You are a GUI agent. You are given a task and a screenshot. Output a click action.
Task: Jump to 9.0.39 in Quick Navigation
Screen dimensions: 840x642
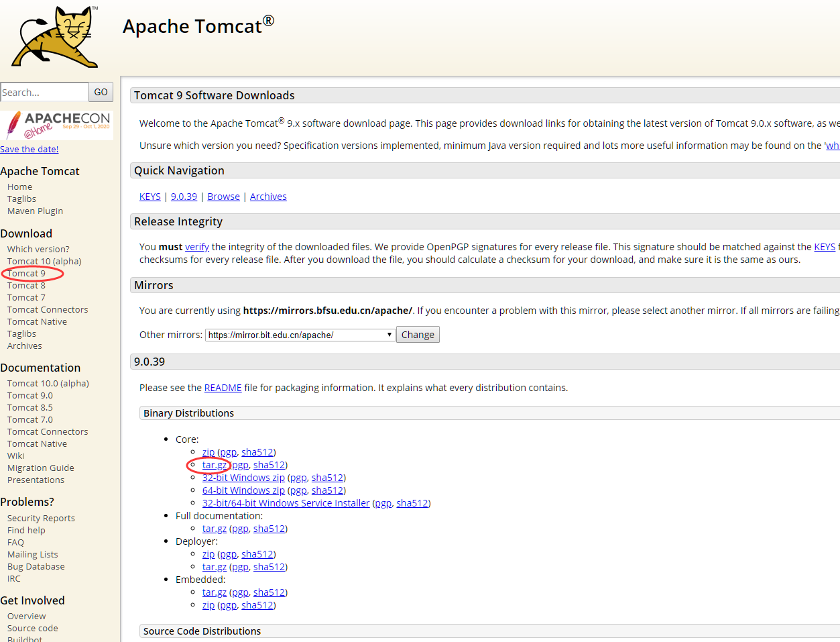(x=184, y=197)
